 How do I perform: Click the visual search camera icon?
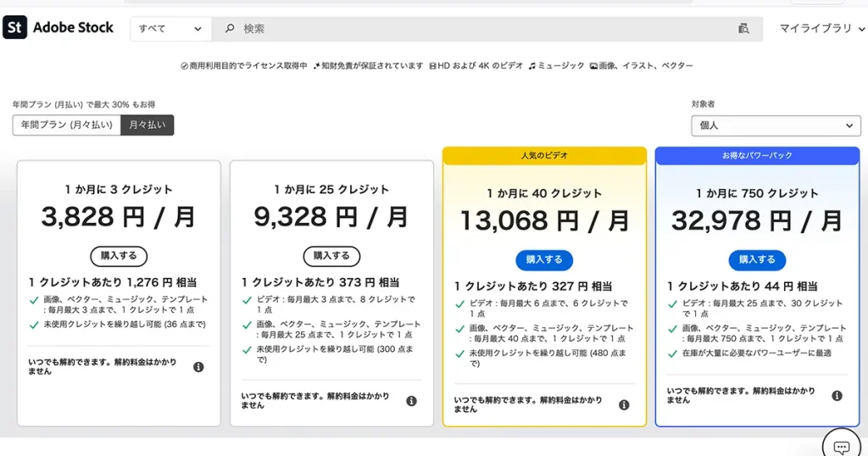743,28
